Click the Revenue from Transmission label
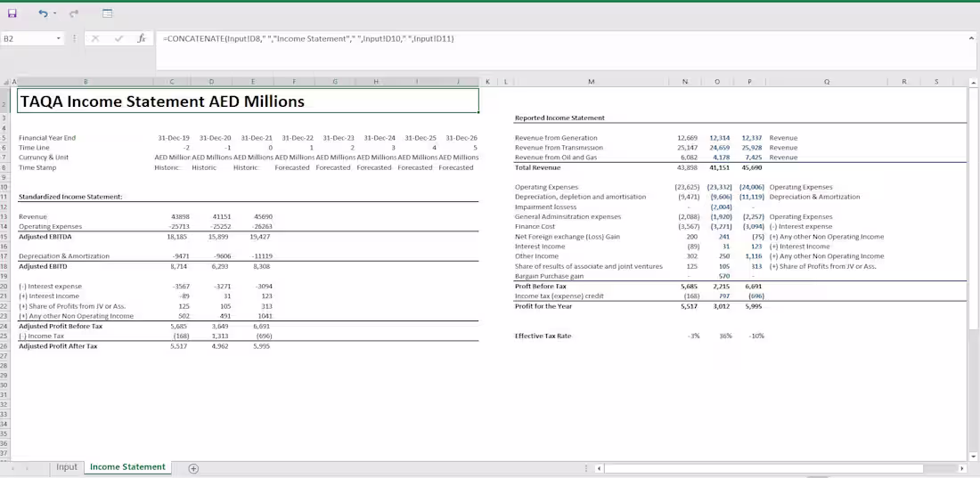Screen dimensions: 980x478 558,148
